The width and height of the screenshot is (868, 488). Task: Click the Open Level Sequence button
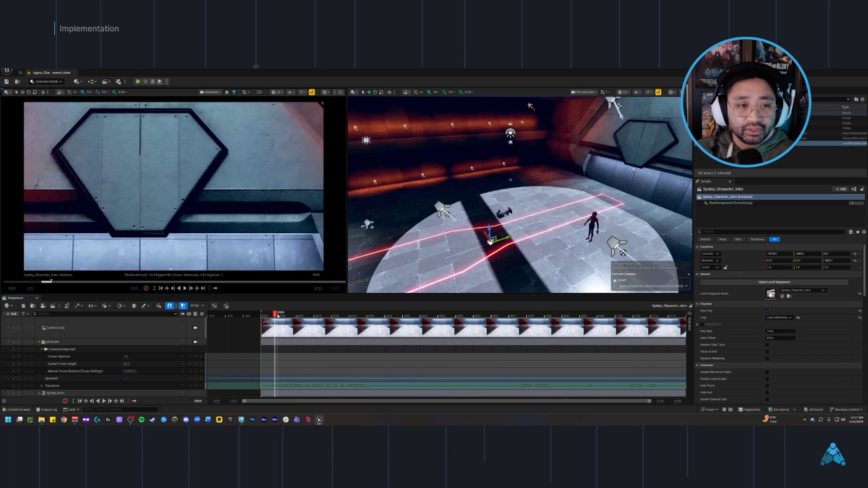(x=774, y=282)
